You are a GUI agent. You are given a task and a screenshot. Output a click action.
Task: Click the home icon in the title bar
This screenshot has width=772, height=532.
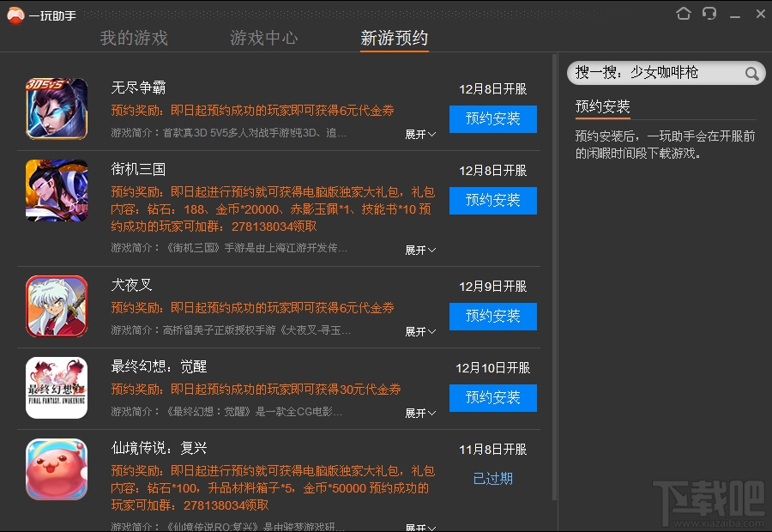pos(683,13)
